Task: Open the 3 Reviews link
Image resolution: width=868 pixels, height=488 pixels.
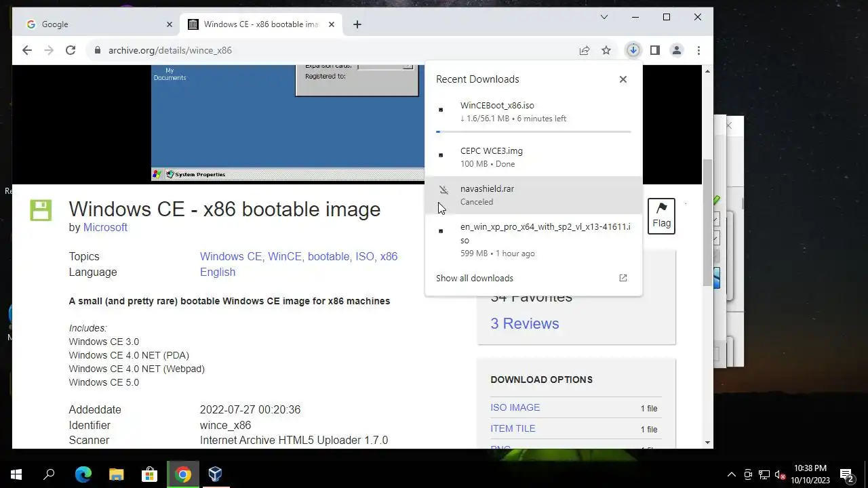Action: [525, 324]
